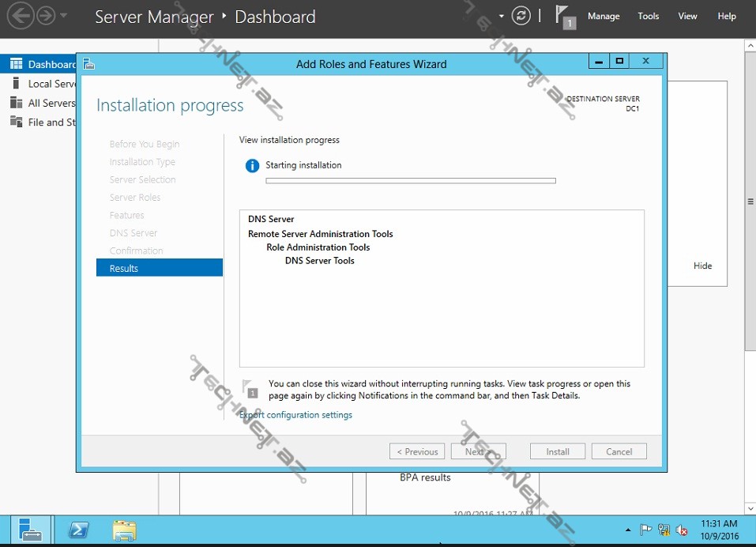Click the refresh dashboard icon
756x547 pixels.
[x=521, y=16]
